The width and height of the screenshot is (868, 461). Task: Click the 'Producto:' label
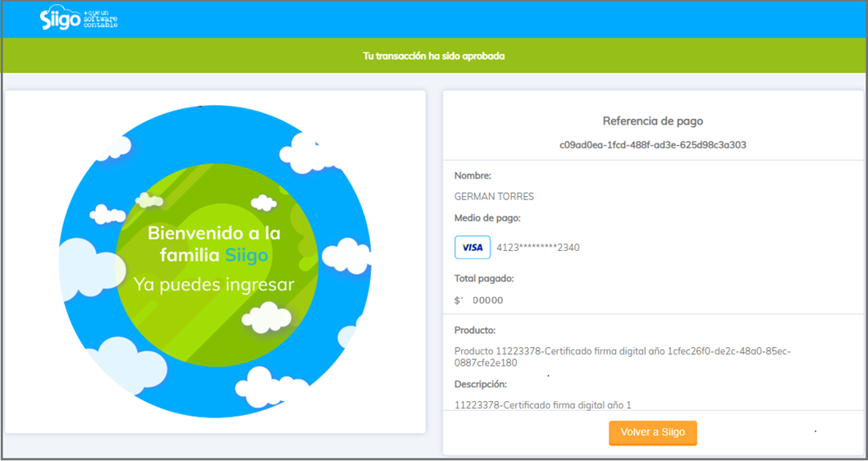(x=475, y=331)
